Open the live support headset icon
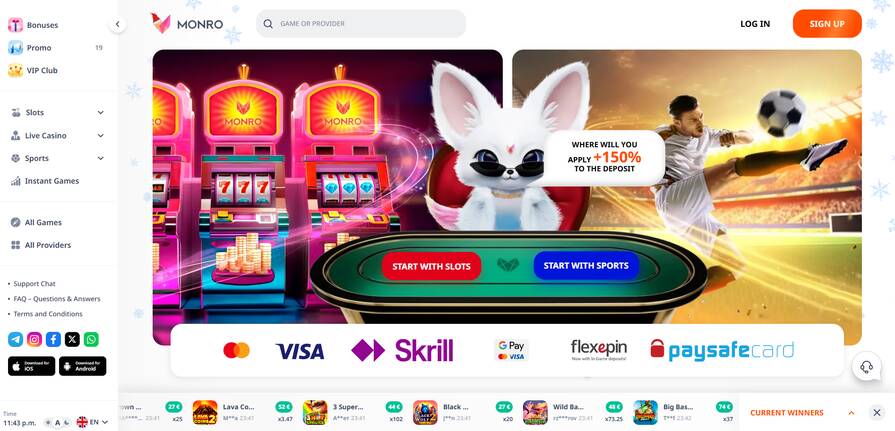The height and width of the screenshot is (431, 895). [866, 366]
